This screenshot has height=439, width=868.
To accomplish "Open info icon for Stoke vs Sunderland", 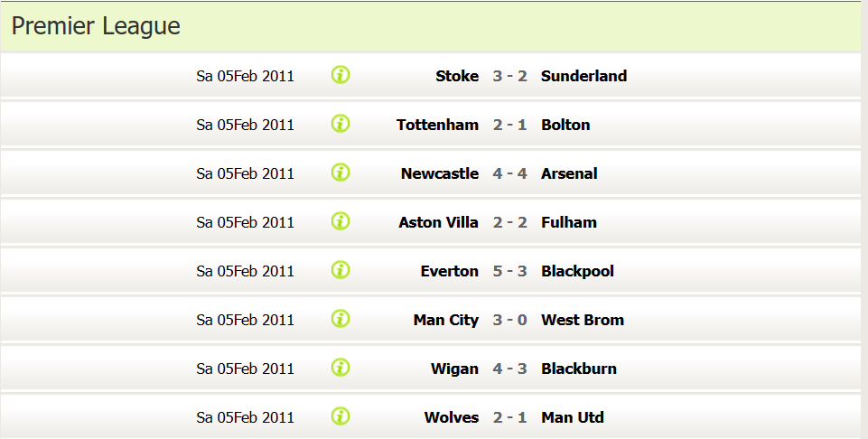I will [x=341, y=75].
